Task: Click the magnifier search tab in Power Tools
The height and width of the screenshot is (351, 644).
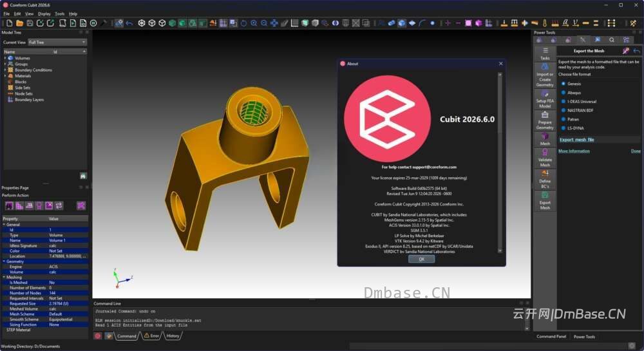Action: click(x=612, y=40)
